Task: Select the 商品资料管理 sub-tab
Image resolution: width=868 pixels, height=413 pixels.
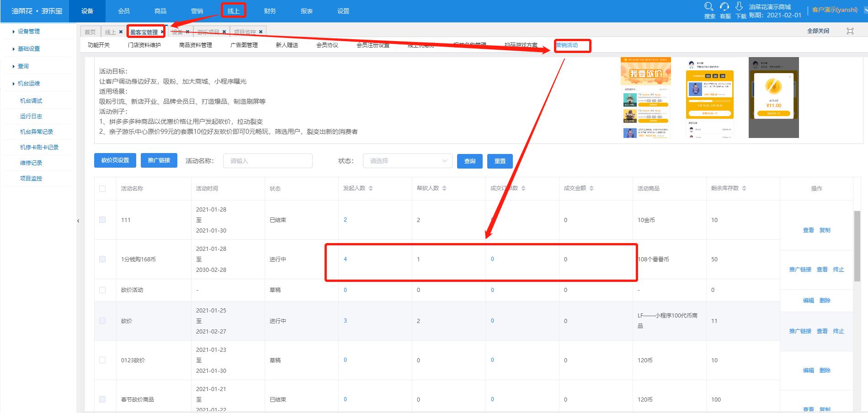Action: pos(196,45)
